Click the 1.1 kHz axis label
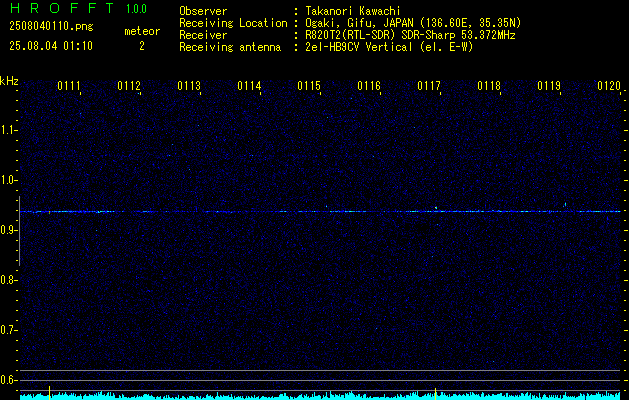 (8, 130)
